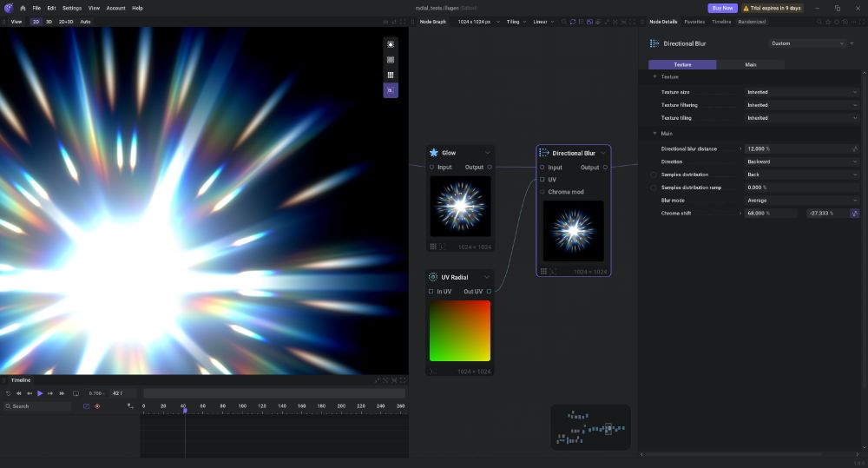Click the timeline playhead marker at frame 42

point(185,411)
